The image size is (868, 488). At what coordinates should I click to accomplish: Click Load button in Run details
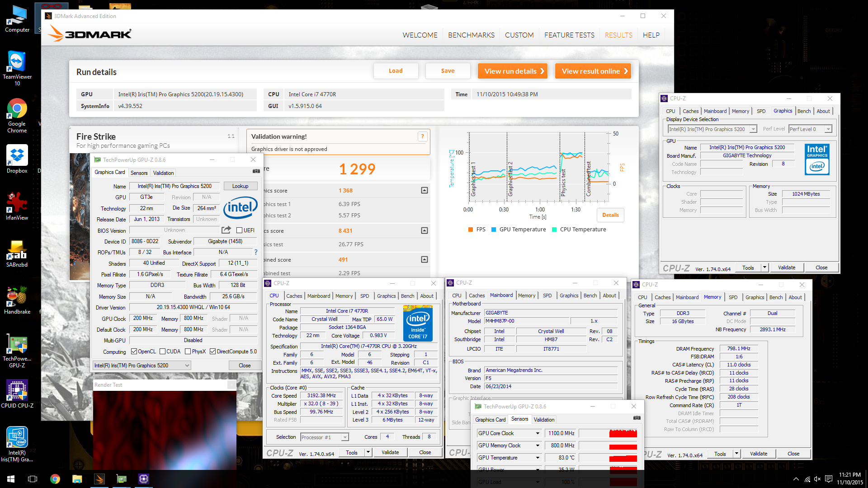click(396, 71)
